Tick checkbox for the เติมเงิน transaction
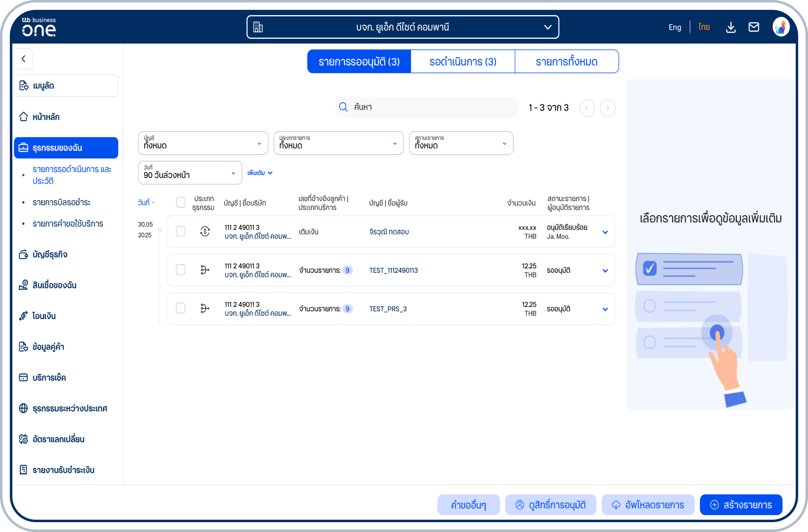 (180, 231)
